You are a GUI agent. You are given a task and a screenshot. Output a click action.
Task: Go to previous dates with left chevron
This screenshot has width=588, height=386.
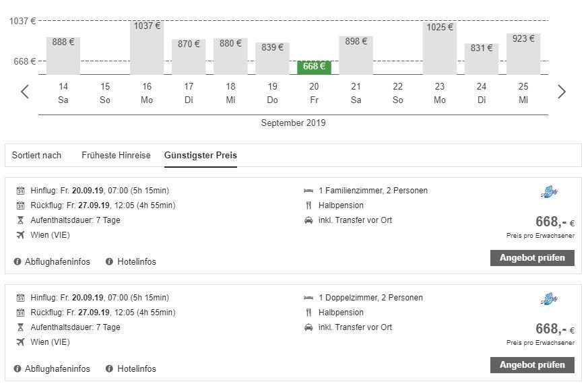pos(25,92)
